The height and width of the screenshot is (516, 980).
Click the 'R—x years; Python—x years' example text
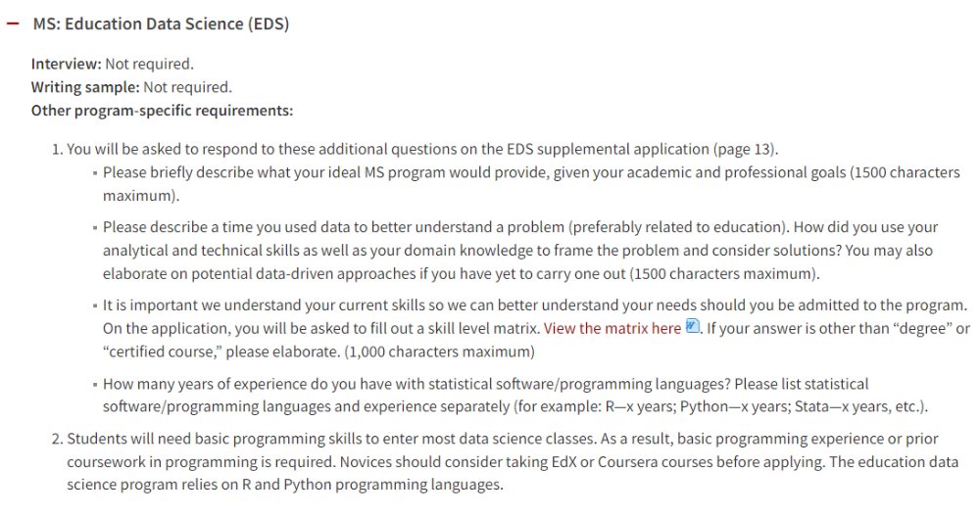[x=698, y=406]
